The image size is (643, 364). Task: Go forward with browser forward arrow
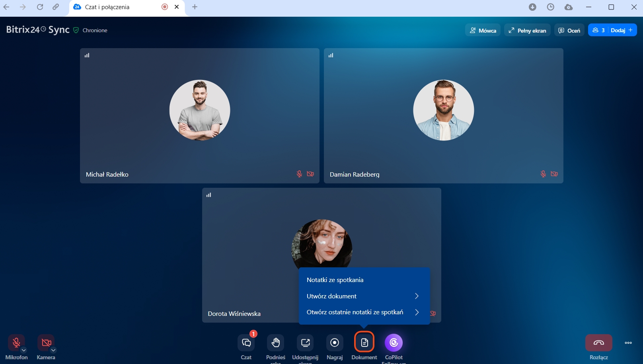23,7
